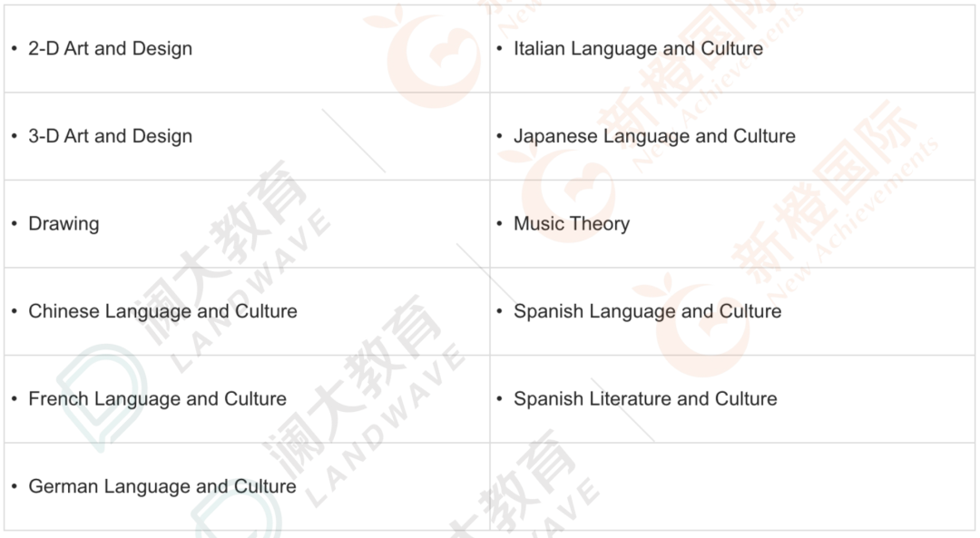The height and width of the screenshot is (538, 980).
Task: Click French Language and Culture entry
Action: point(158,398)
